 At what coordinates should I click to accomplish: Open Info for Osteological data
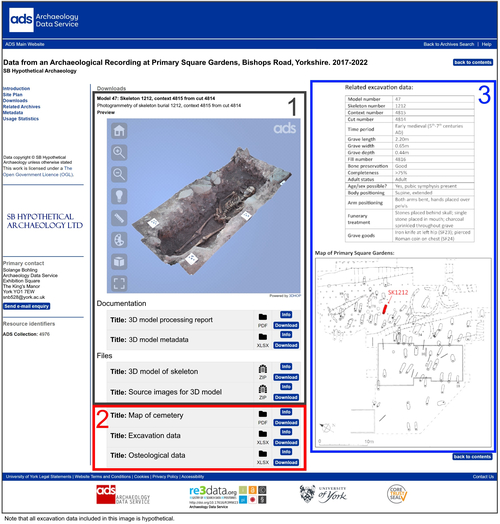[x=286, y=452]
